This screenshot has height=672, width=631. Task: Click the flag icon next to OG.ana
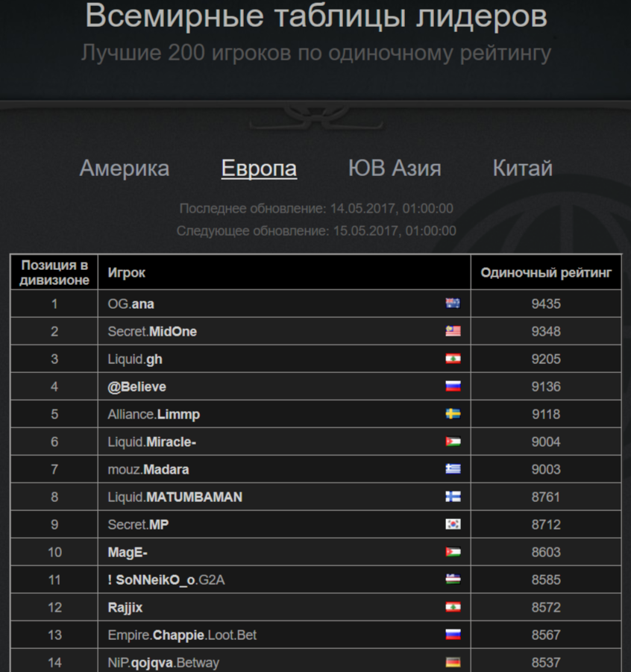pyautogui.click(x=453, y=304)
